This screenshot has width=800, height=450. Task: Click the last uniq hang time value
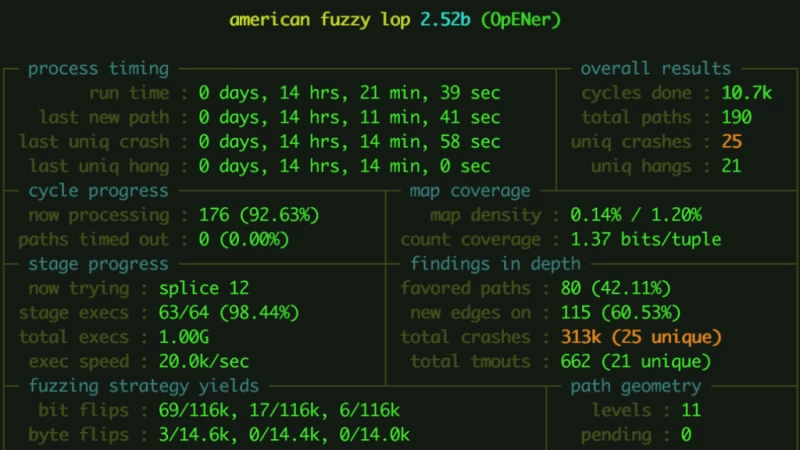point(344,166)
